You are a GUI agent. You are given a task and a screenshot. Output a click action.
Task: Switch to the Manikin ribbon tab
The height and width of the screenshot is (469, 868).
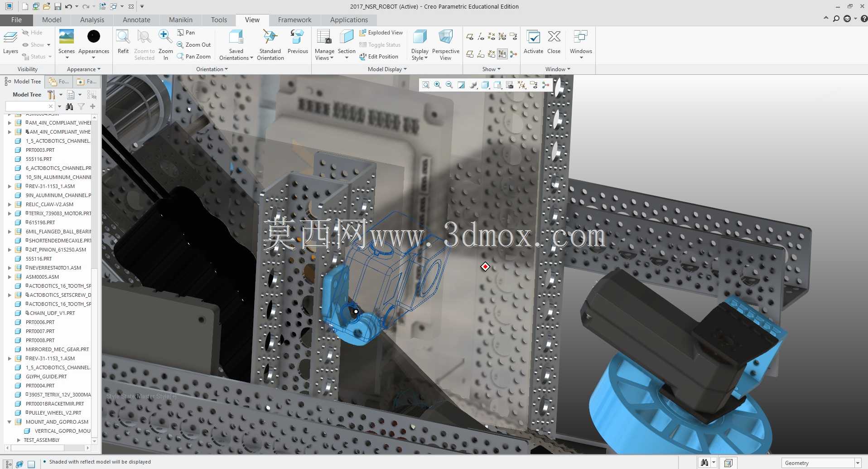181,20
